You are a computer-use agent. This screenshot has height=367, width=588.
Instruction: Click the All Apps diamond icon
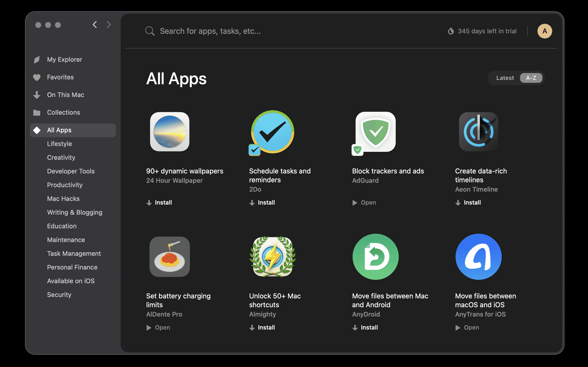tap(37, 130)
